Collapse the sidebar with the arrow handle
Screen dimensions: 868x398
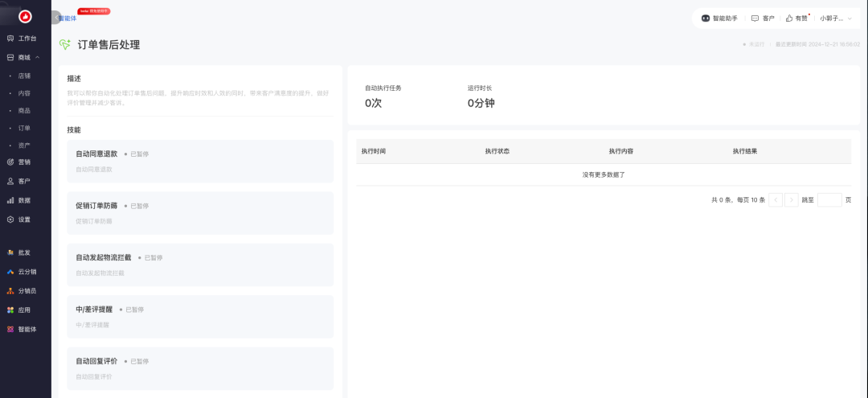click(55, 17)
